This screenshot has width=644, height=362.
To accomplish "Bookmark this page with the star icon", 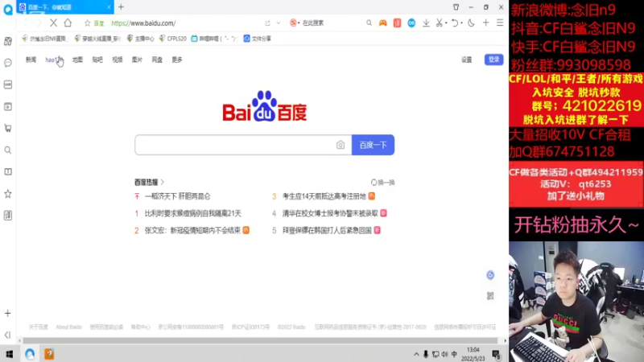I will 87,23.
